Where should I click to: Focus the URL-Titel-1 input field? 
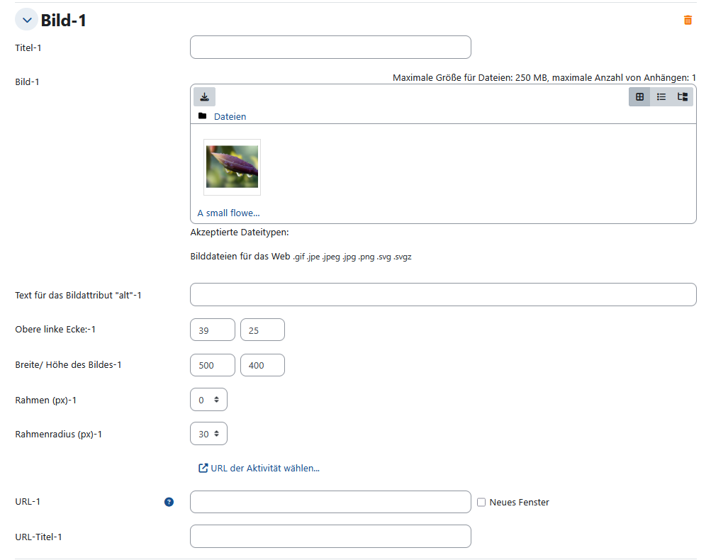click(330, 537)
